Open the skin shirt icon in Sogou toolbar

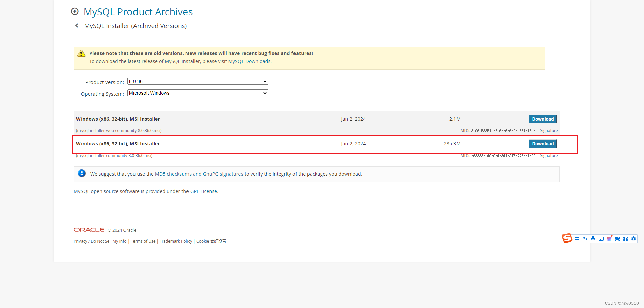(x=609, y=238)
